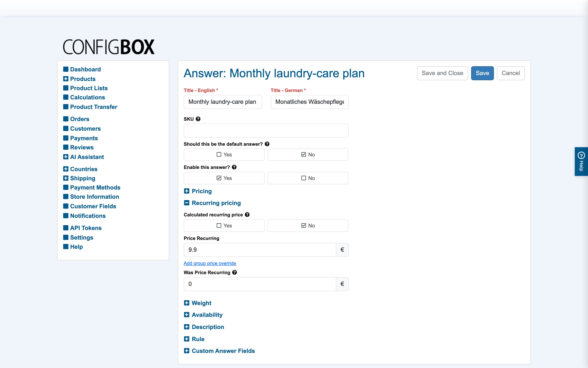The height and width of the screenshot is (368, 588).
Task: Click the SKU input field
Action: pyautogui.click(x=266, y=131)
